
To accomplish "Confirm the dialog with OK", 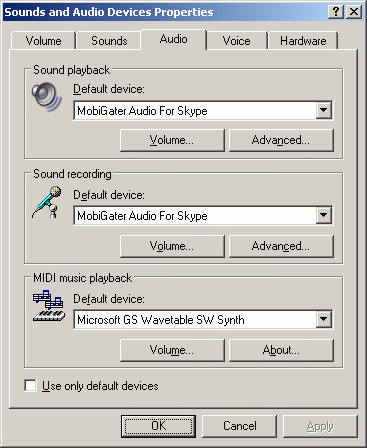I will [x=158, y=426].
